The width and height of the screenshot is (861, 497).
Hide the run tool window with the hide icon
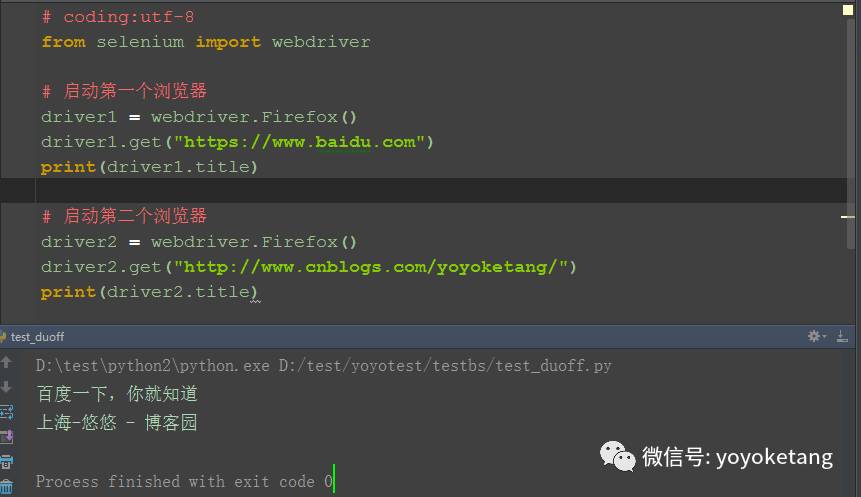pos(842,336)
